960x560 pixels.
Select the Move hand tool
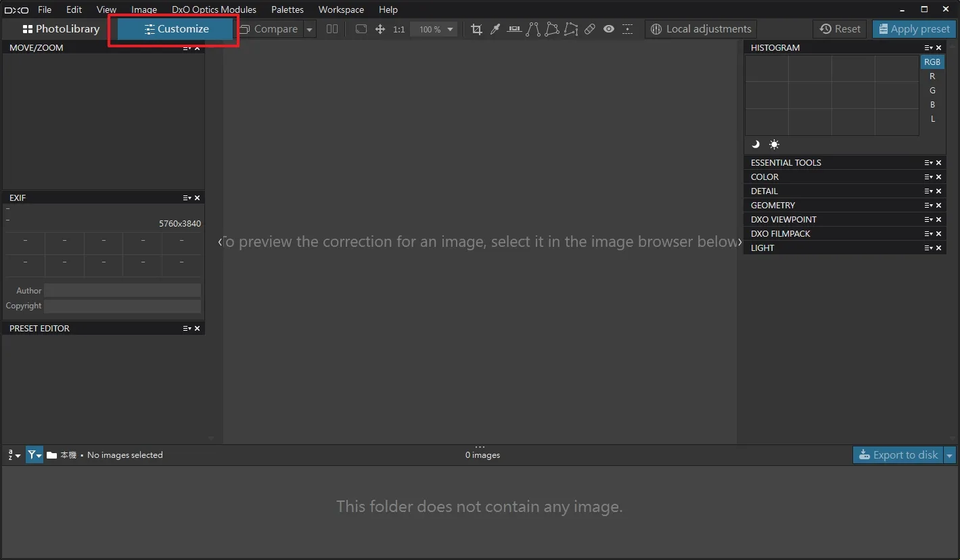click(380, 29)
